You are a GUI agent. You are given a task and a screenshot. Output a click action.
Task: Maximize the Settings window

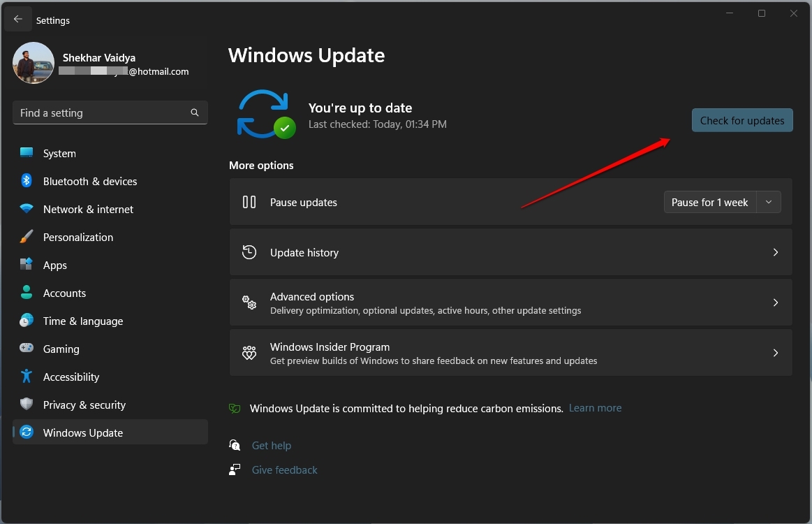coord(762,13)
